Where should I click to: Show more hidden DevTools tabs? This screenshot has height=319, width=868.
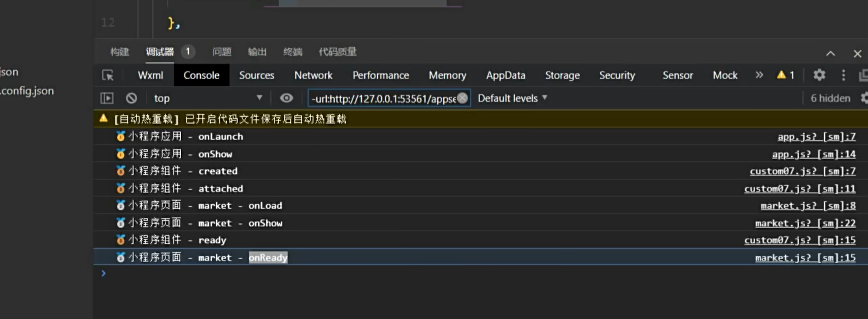(759, 75)
